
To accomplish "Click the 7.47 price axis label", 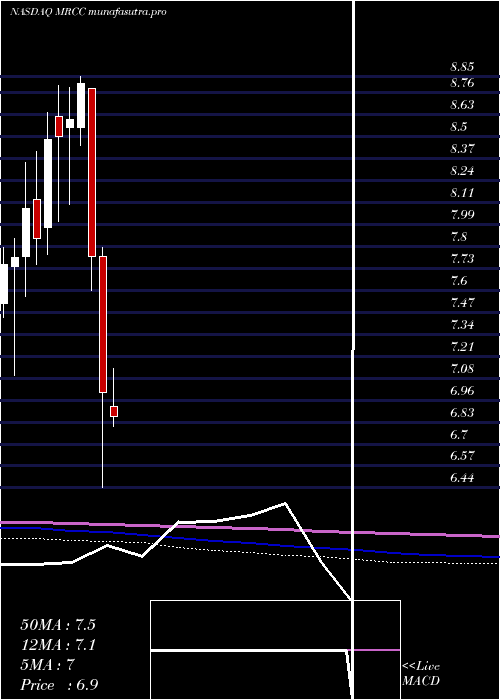I will pyautogui.click(x=462, y=303).
